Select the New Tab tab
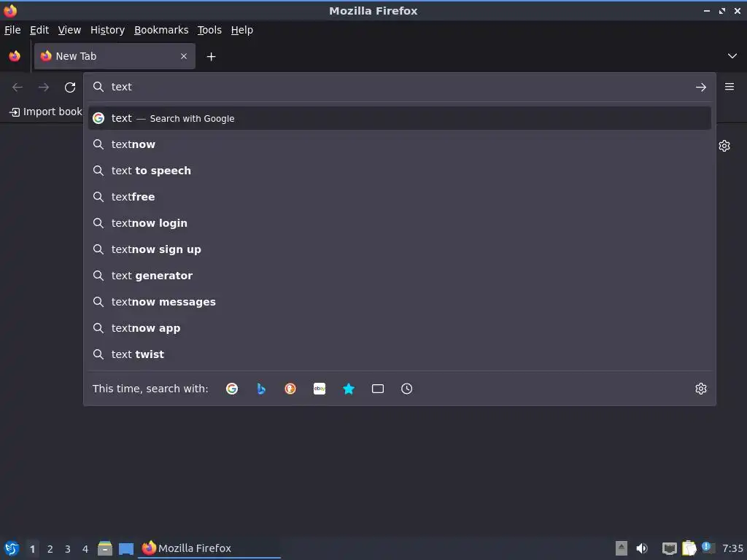 115,56
